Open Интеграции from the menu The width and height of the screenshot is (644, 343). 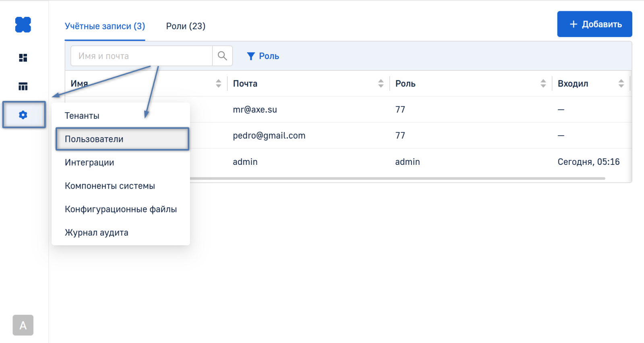tap(89, 162)
